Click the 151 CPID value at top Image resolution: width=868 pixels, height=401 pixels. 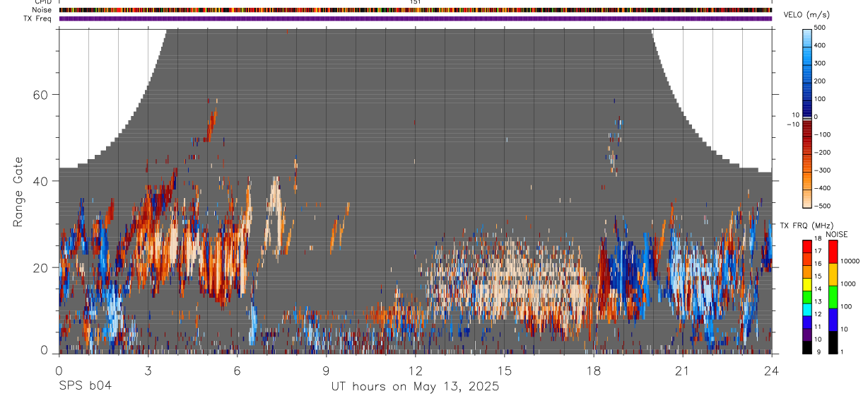coord(415,2)
